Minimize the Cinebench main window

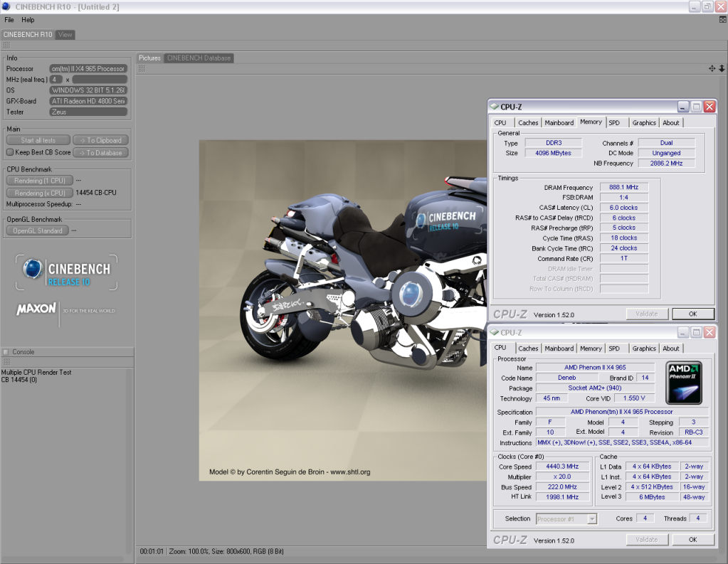coord(694,6)
